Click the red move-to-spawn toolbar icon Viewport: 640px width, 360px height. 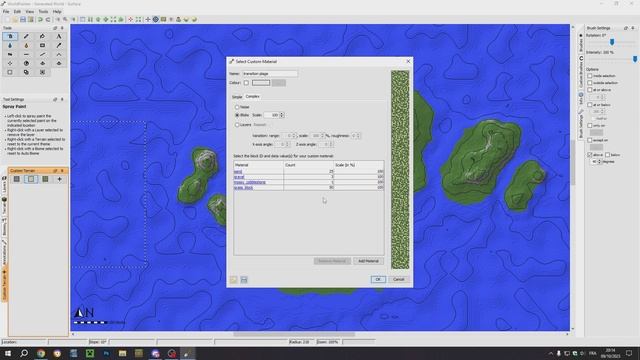pos(131,19)
